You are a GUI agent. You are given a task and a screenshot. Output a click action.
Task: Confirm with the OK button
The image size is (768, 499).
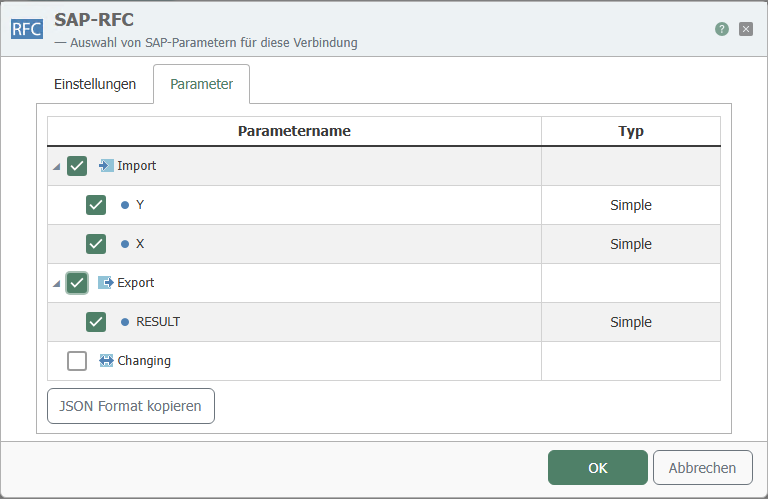(597, 467)
